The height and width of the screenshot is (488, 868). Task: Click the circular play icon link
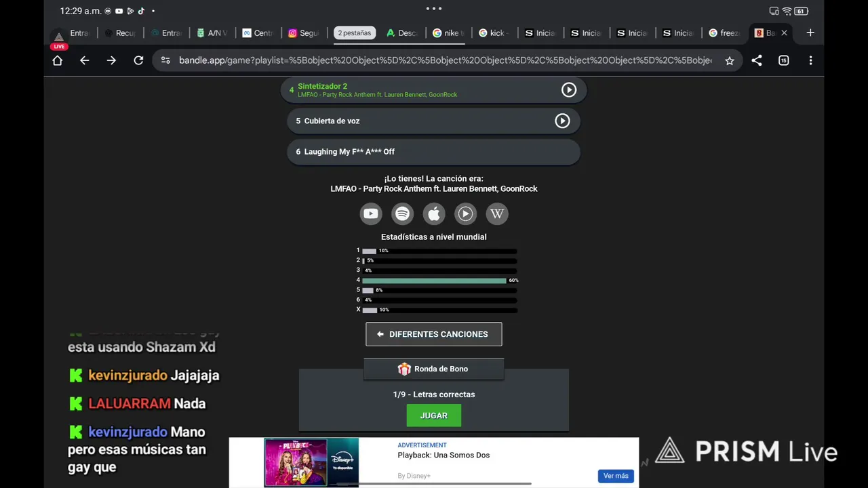[465, 213]
